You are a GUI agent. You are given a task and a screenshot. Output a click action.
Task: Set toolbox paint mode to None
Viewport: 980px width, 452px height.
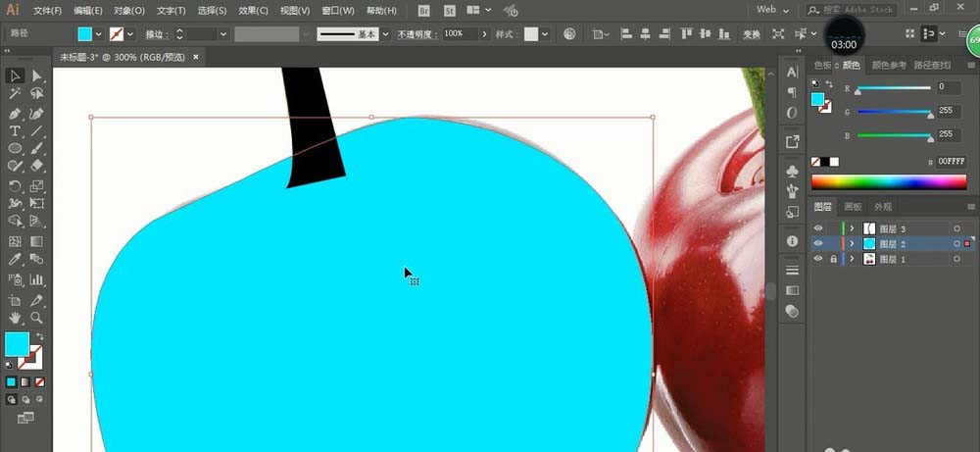(40, 382)
